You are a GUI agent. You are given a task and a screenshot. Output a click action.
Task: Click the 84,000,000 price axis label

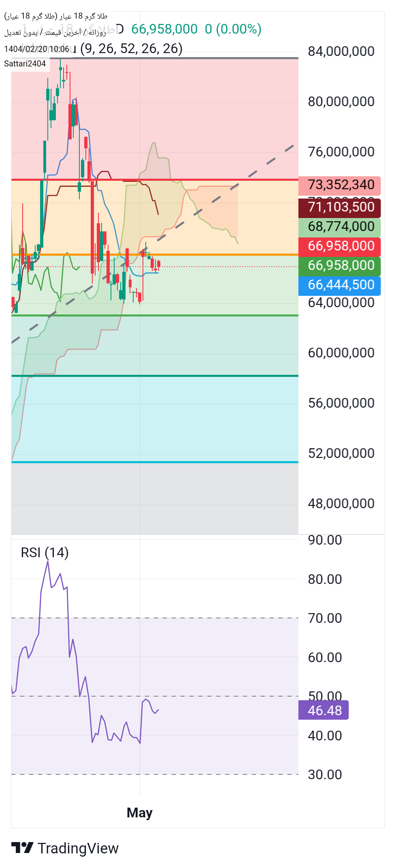[x=341, y=51]
